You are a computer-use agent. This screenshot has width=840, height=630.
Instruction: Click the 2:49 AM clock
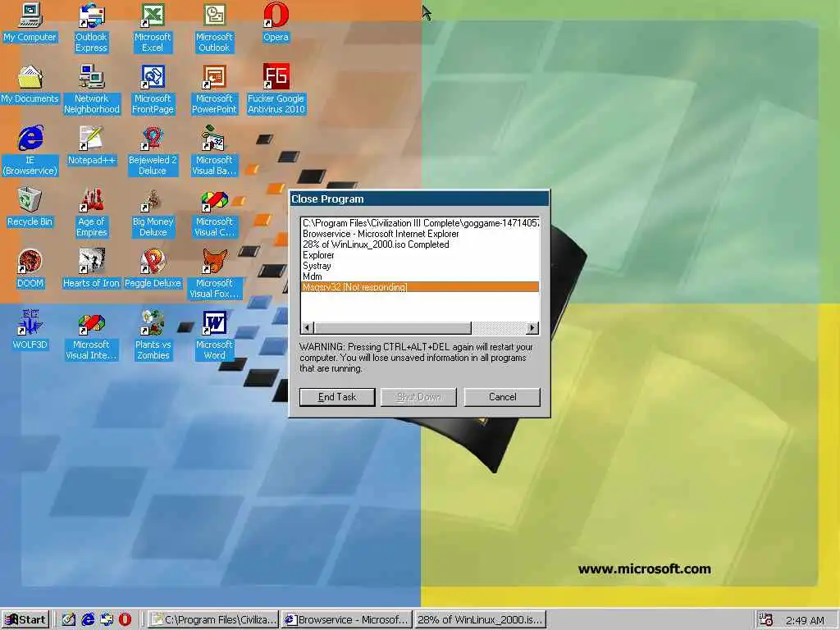(805, 620)
